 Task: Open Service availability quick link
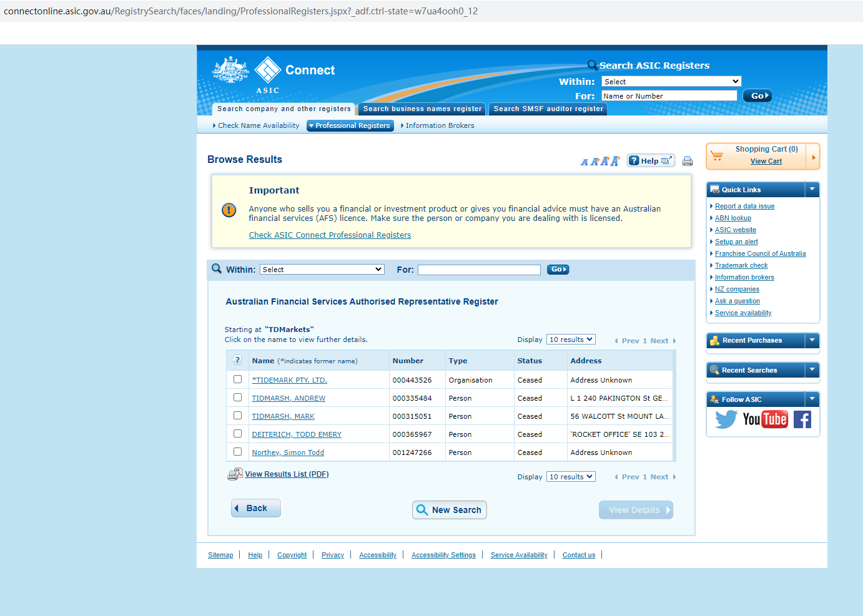(x=743, y=313)
